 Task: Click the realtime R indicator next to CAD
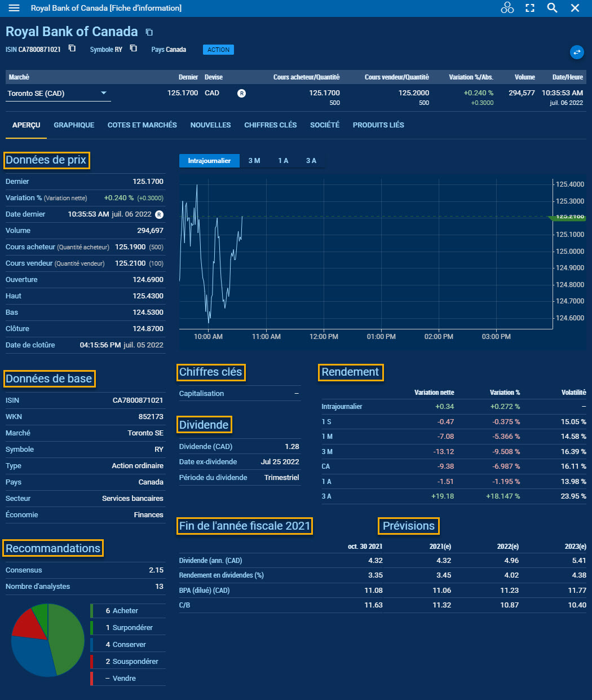241,93
